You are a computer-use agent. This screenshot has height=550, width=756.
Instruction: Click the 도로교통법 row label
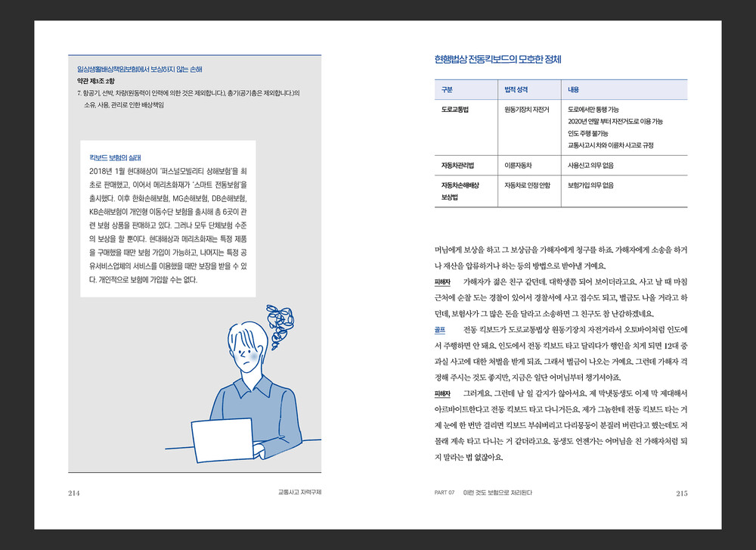click(455, 110)
